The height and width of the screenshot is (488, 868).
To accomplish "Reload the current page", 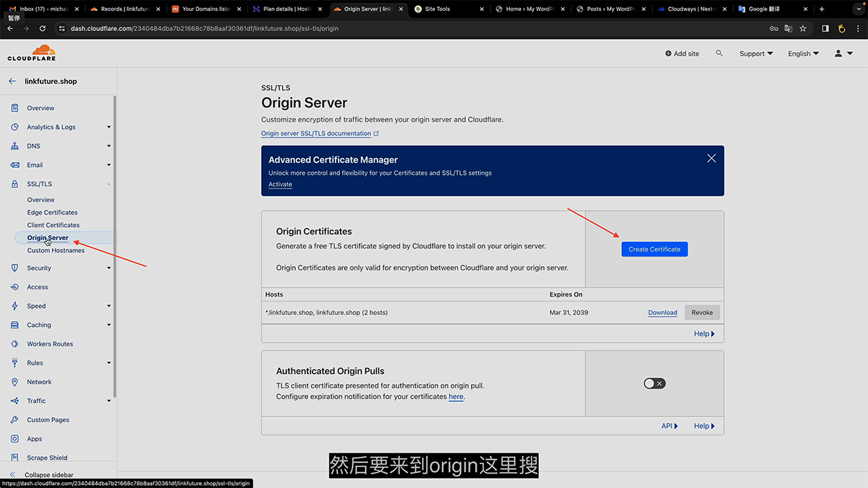I will pos(43,28).
